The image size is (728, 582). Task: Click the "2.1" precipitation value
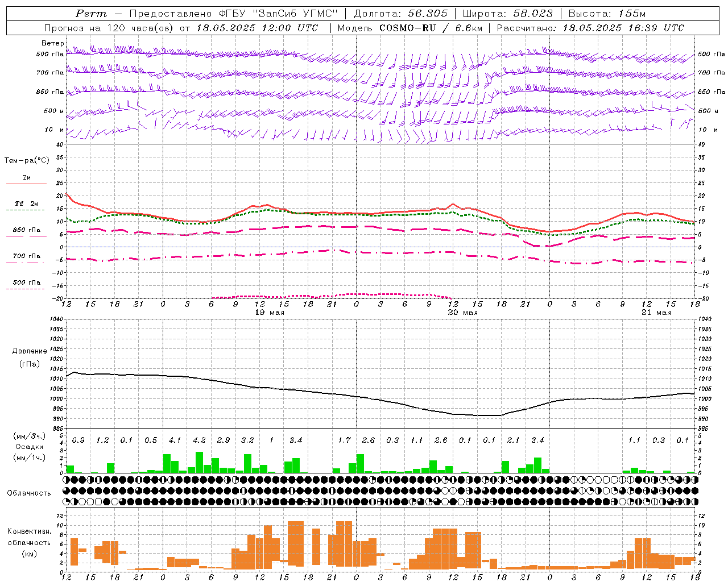[513, 440]
